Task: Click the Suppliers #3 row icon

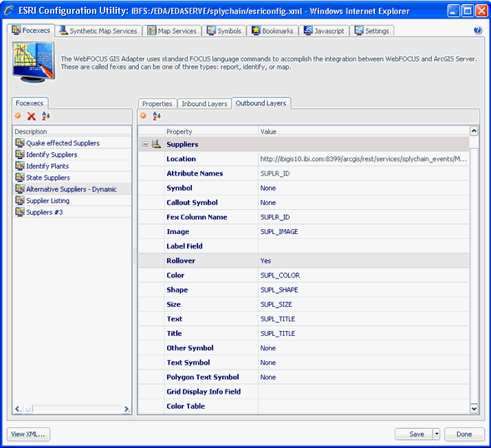Action: click(x=20, y=212)
